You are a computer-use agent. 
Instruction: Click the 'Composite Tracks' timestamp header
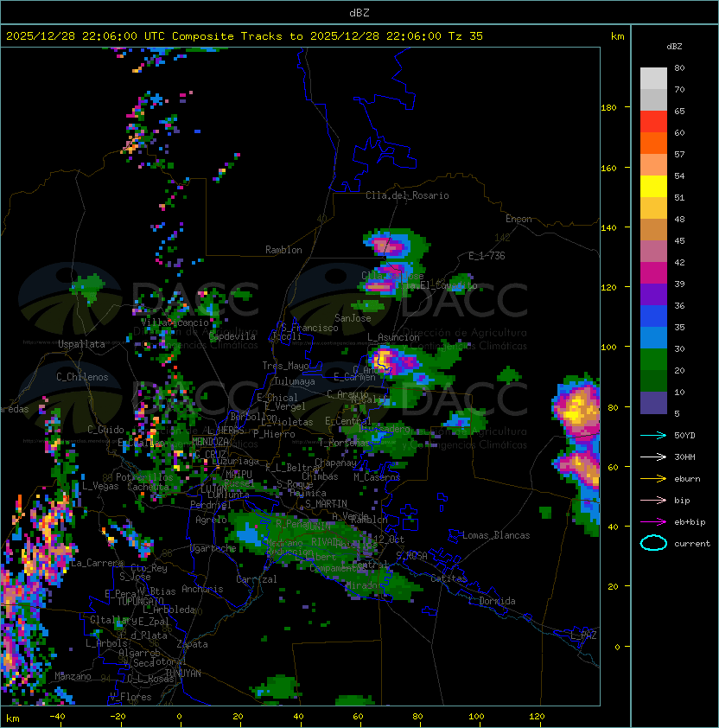point(245,36)
